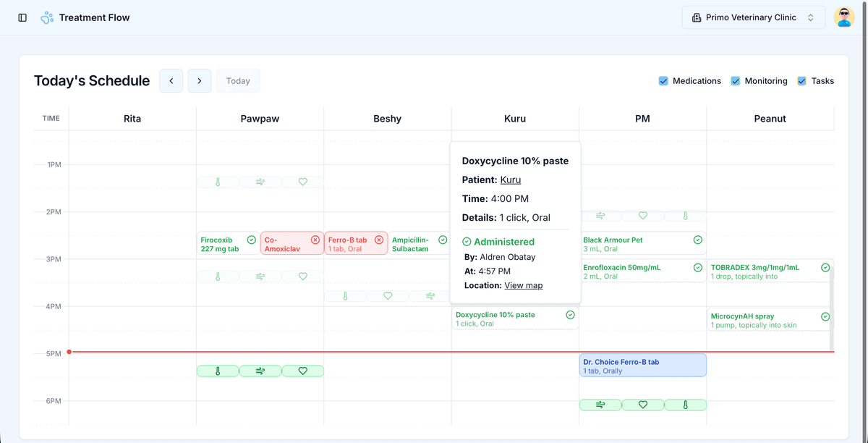The height and width of the screenshot is (443, 868).
Task: Disable the Monitoring checkbox
Action: click(737, 81)
